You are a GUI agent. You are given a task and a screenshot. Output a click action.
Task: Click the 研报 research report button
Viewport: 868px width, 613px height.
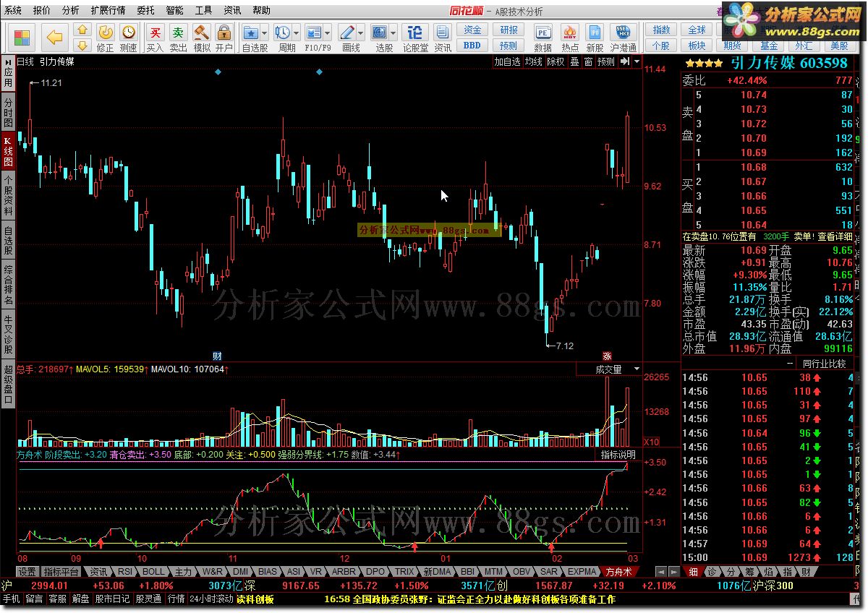509,30
